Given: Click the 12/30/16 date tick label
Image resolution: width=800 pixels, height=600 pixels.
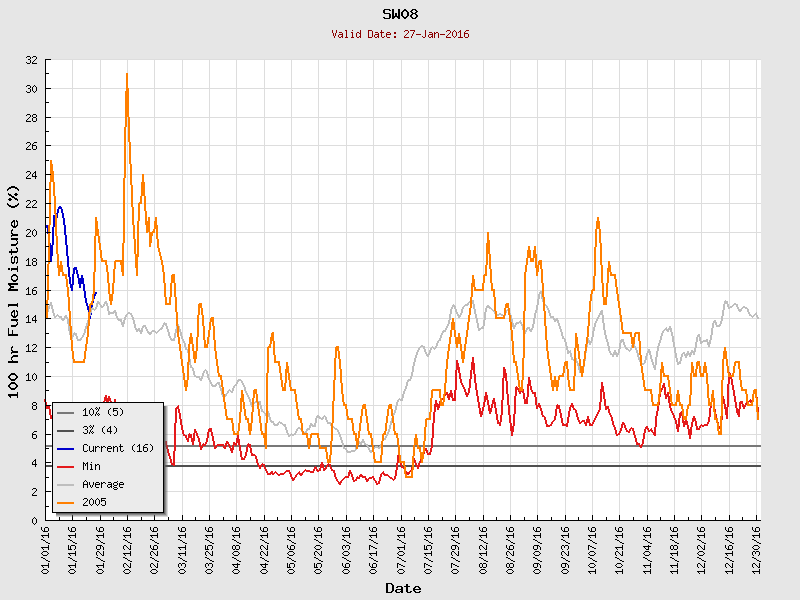Looking at the screenshot, I should (757, 548).
